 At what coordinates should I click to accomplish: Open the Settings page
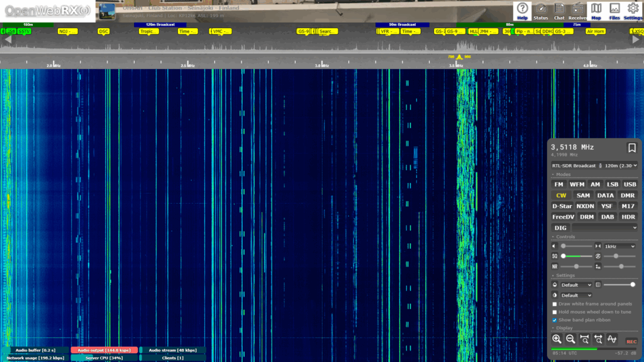pos(633,10)
